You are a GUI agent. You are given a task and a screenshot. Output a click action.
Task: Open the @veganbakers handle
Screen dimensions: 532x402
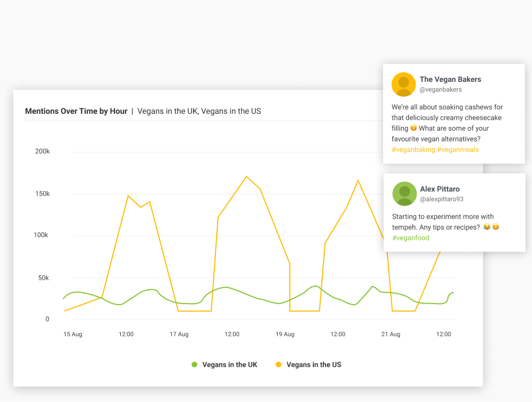pos(440,90)
